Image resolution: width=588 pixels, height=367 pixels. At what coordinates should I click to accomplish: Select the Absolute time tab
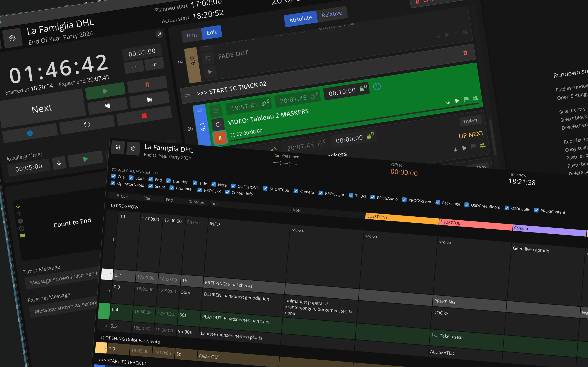[x=301, y=19]
